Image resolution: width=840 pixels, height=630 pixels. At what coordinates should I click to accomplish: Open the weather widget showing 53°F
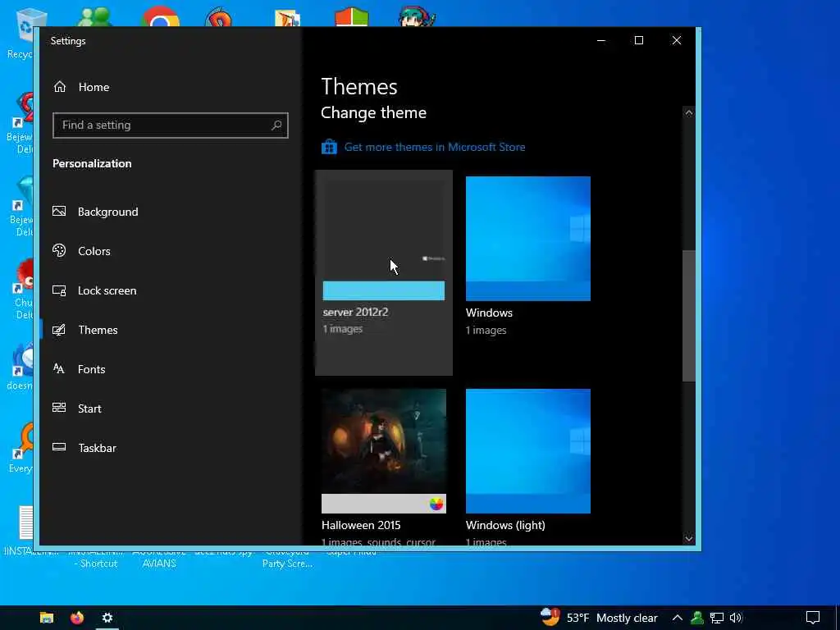[x=599, y=618]
